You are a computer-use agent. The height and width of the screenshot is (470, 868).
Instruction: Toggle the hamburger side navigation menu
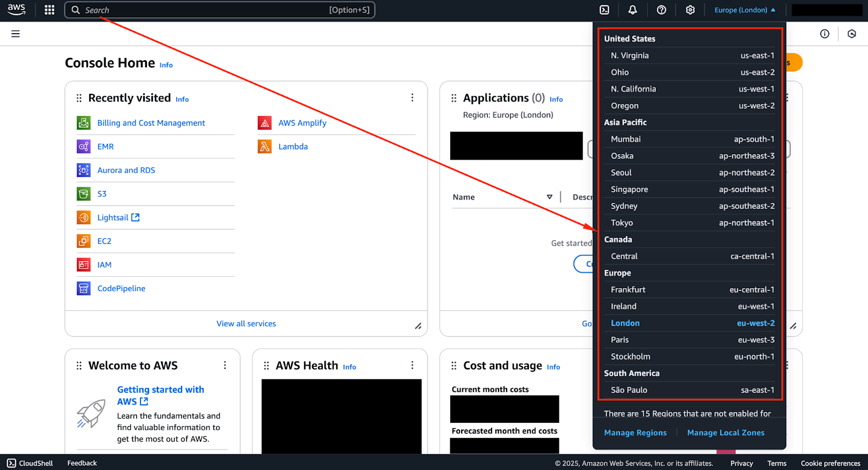tap(16, 34)
